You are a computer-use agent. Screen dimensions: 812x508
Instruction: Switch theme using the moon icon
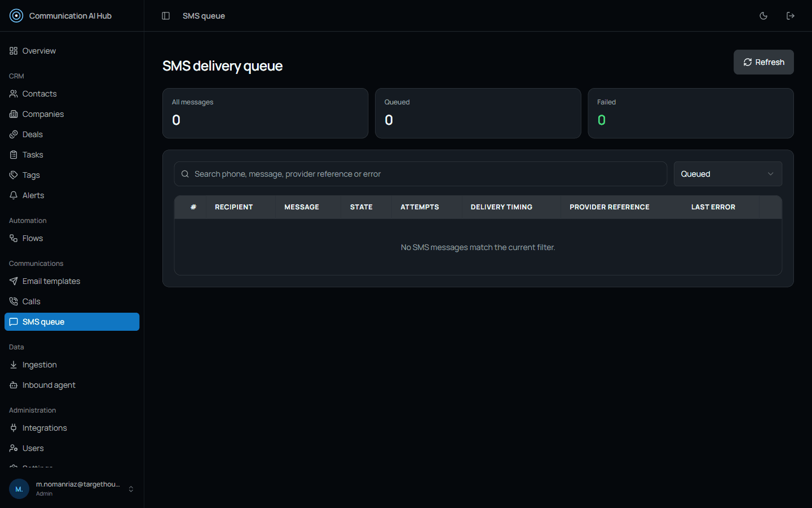click(764, 16)
